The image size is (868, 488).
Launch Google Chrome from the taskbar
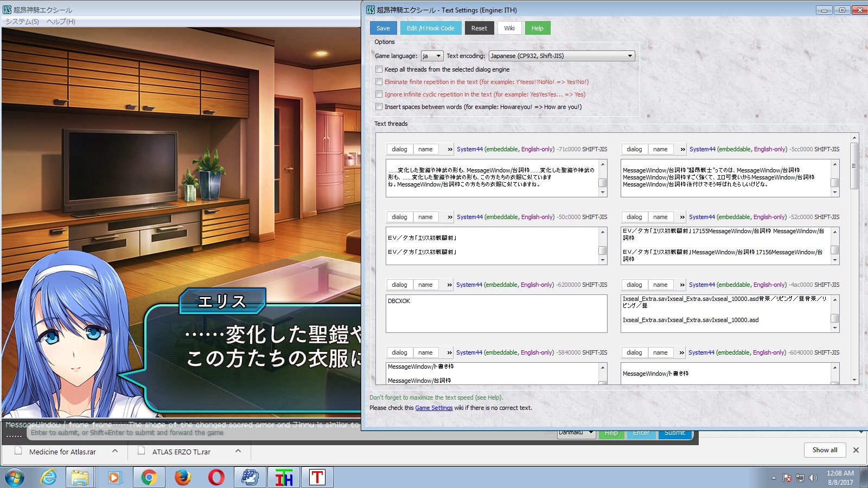point(149,477)
